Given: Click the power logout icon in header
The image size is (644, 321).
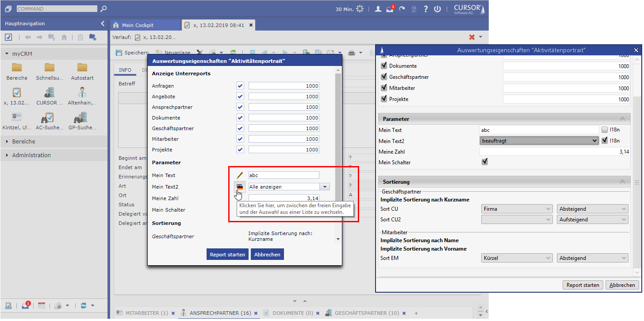Looking at the screenshot, I should [x=437, y=8].
